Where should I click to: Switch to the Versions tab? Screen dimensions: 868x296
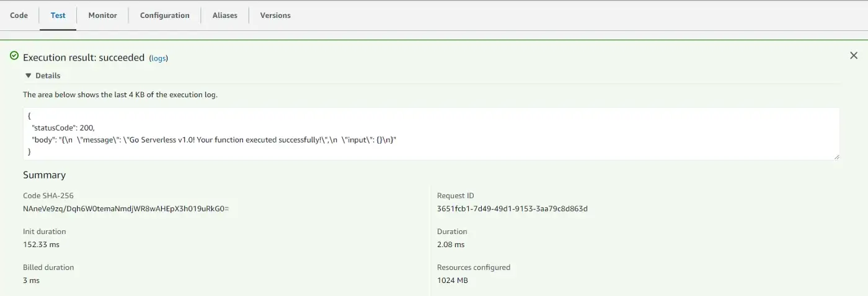click(x=275, y=15)
